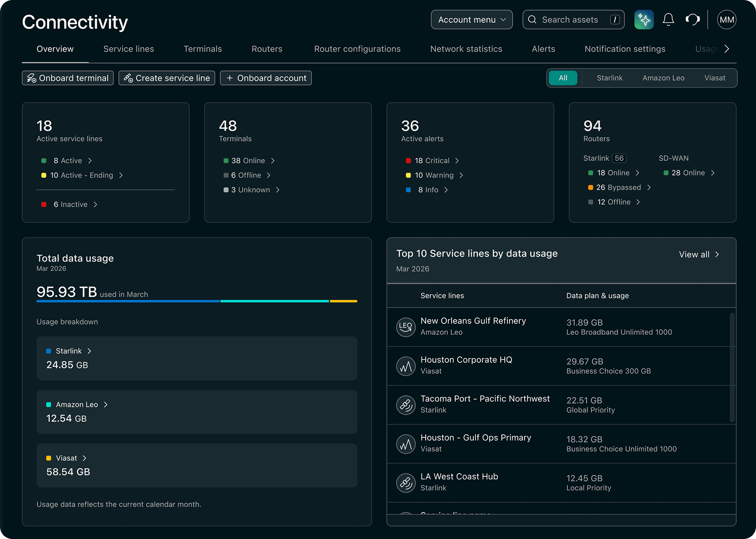This screenshot has height=539, width=756.
Task: Click Houston Corporate HQ Viasat icon
Action: coord(406,366)
